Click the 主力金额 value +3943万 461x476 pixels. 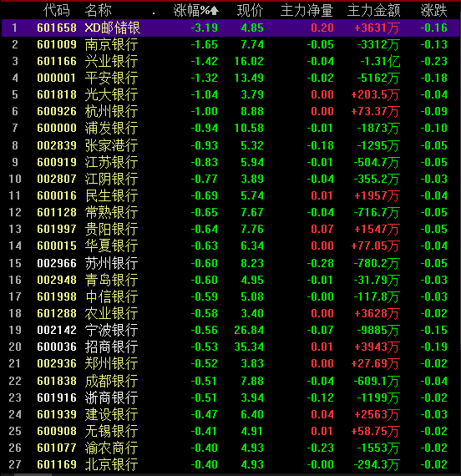tap(377, 347)
